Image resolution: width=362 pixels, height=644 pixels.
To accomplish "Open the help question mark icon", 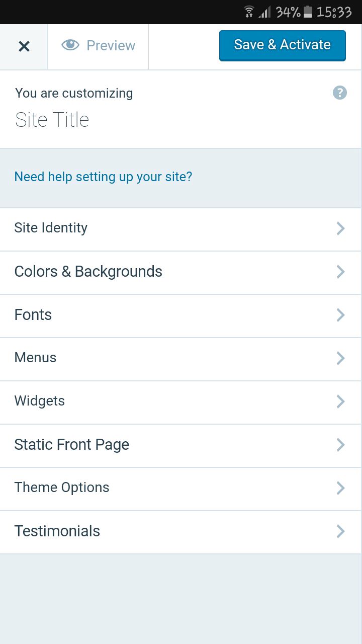I will [340, 93].
